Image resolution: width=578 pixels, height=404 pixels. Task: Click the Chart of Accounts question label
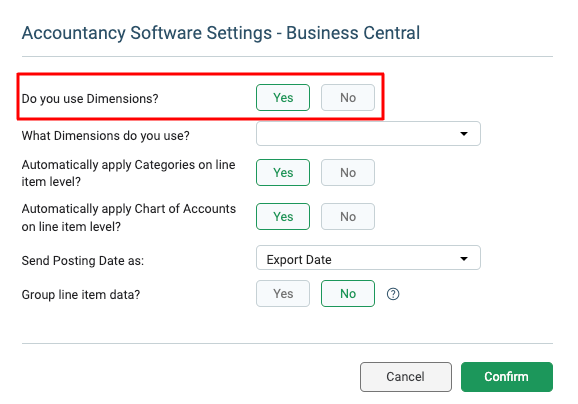pos(129,217)
